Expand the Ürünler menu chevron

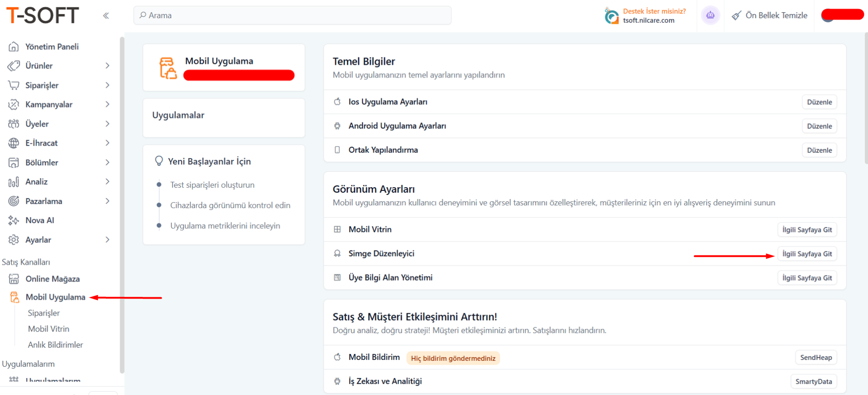[x=107, y=66]
